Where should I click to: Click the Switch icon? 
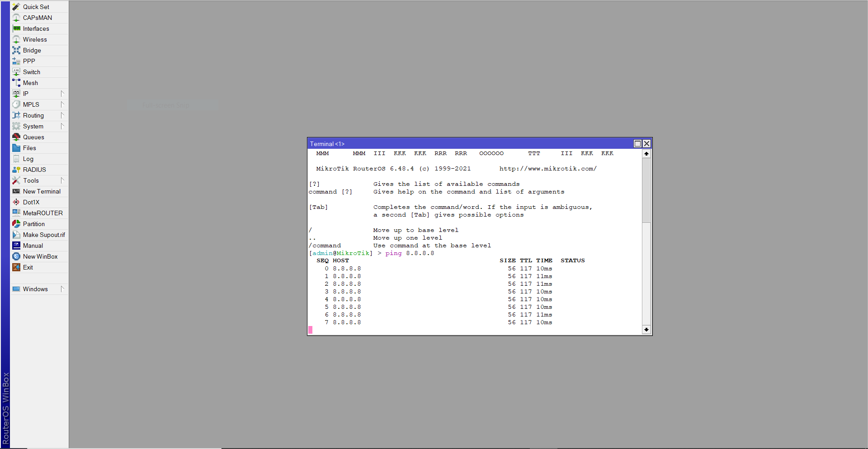coord(16,72)
